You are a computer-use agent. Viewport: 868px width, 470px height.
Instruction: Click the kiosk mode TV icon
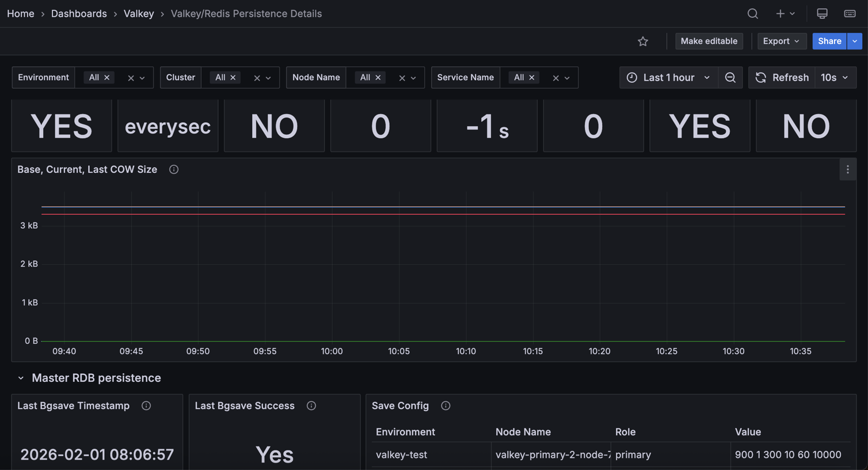[x=822, y=13]
